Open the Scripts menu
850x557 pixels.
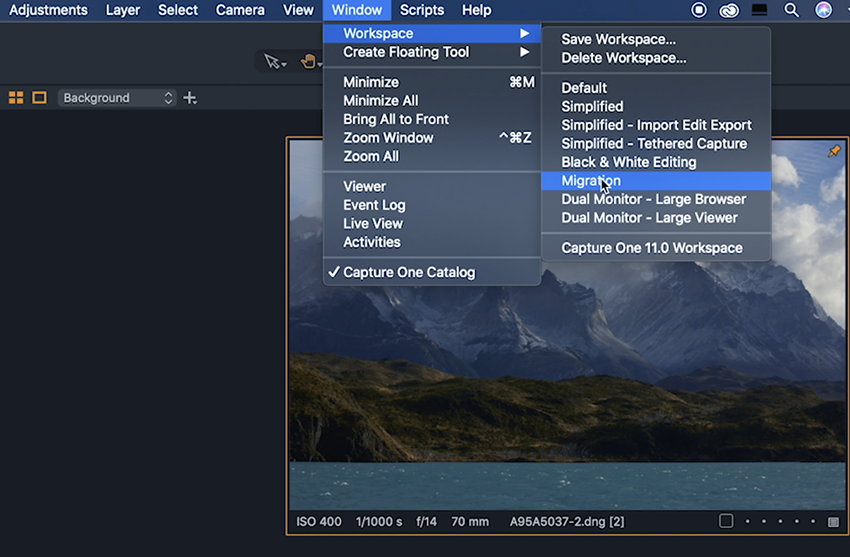(x=422, y=10)
